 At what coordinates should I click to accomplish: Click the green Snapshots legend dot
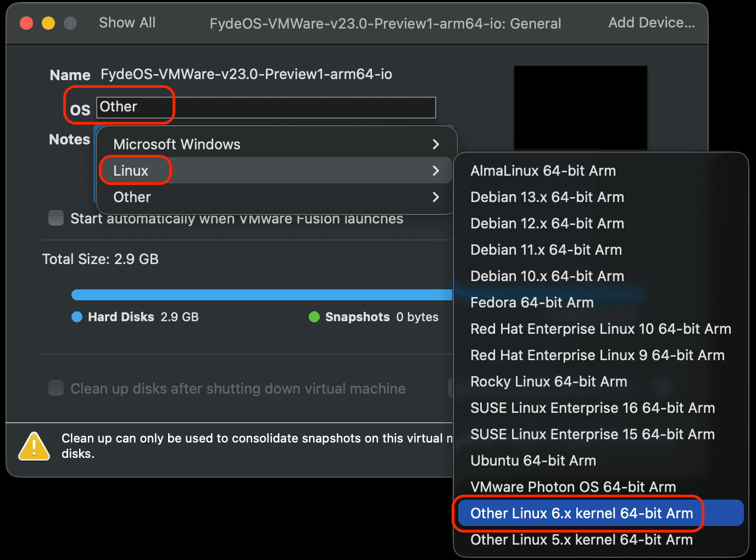[314, 317]
